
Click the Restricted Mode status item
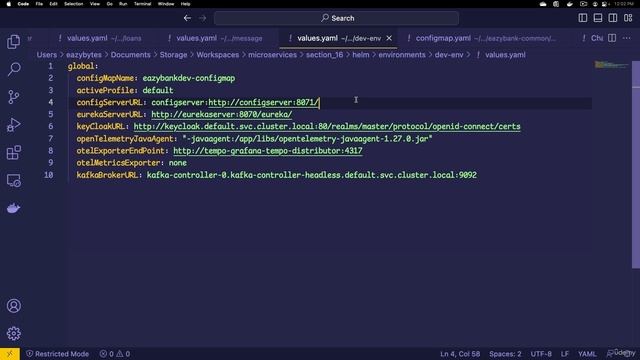pos(58,354)
